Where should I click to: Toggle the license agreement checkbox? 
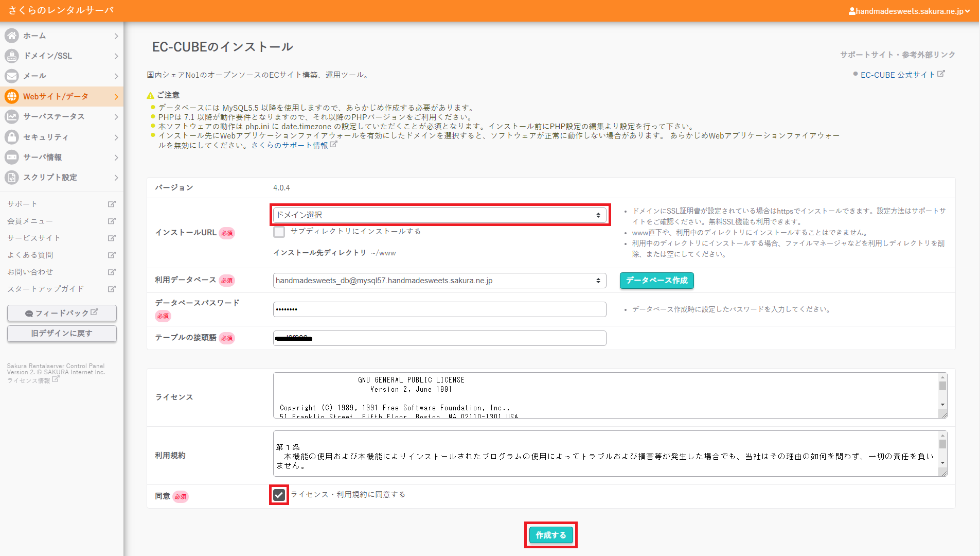[x=279, y=495]
